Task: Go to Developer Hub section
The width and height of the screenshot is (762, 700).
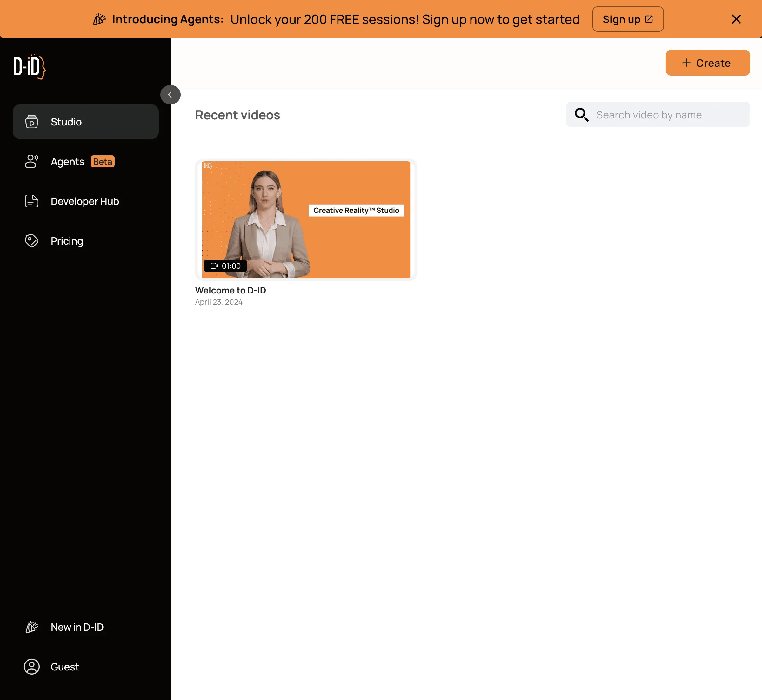Action: 85,201
